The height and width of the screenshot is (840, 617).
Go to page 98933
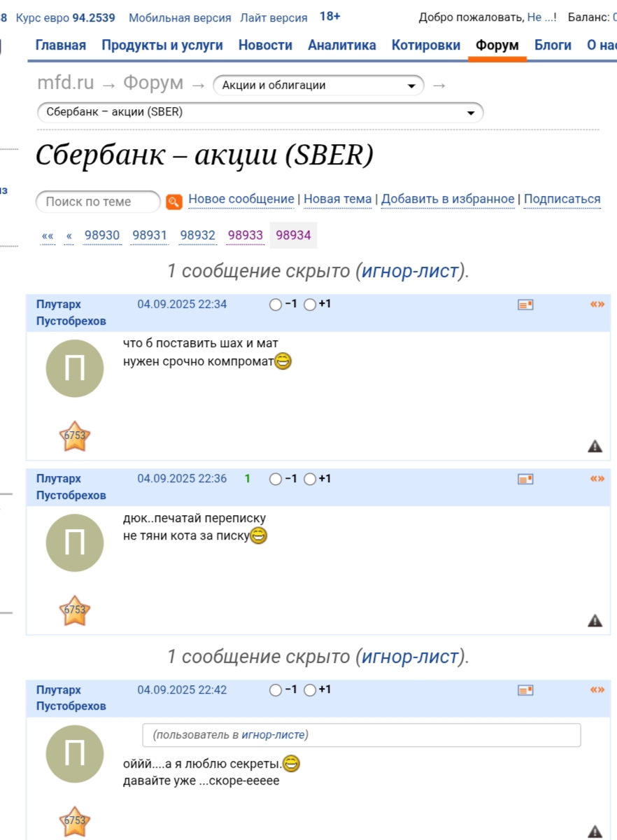click(x=245, y=235)
